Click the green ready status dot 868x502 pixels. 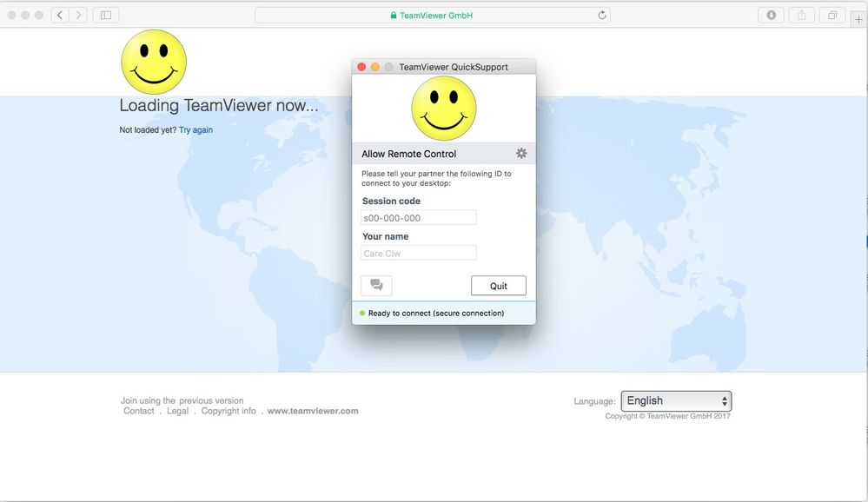tap(362, 314)
